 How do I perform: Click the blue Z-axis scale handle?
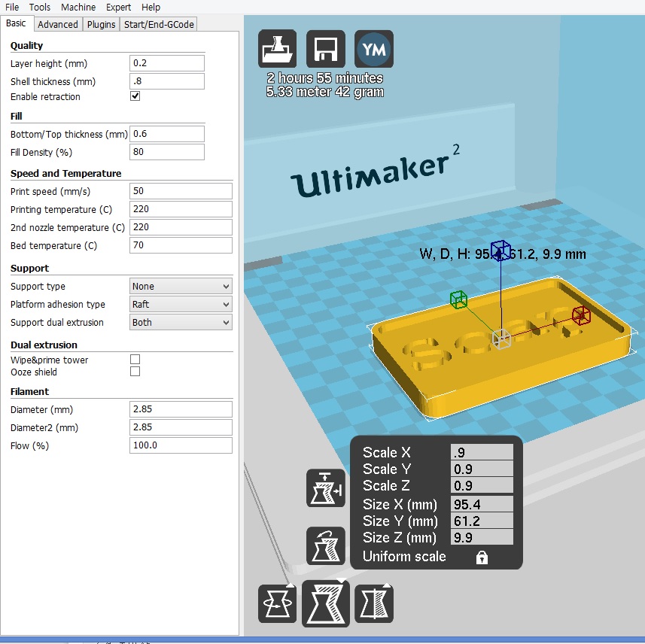[x=500, y=251]
